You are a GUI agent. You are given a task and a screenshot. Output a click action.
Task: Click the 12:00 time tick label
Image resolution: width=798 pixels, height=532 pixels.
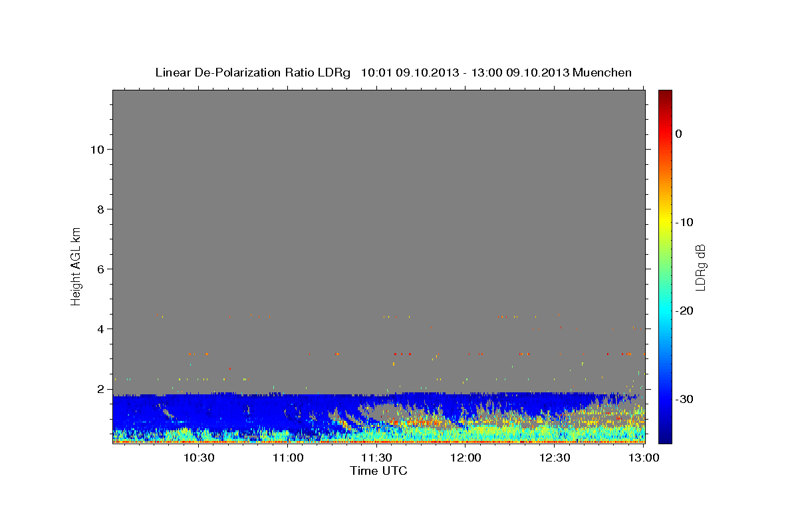(x=466, y=458)
